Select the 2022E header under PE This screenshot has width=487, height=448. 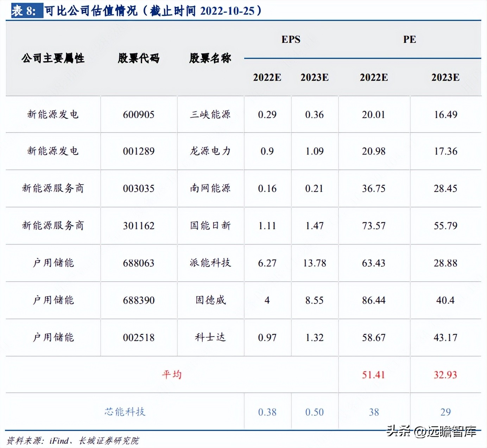[374, 77]
